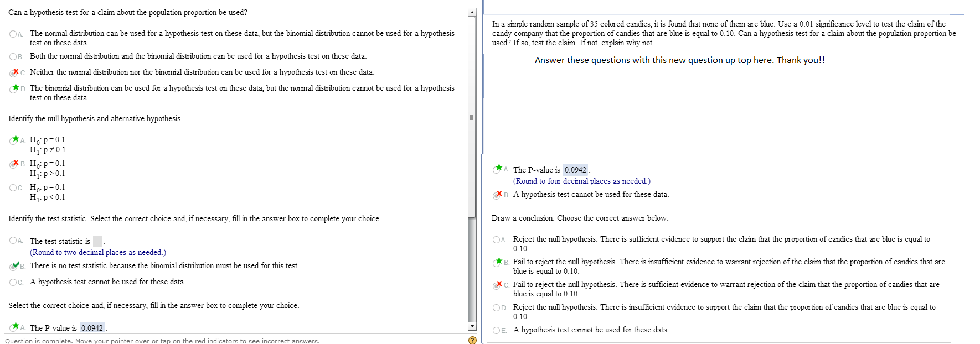The width and height of the screenshot is (980, 344).
Task: Select left option C hypothesis test cannot be used
Action: [13, 282]
